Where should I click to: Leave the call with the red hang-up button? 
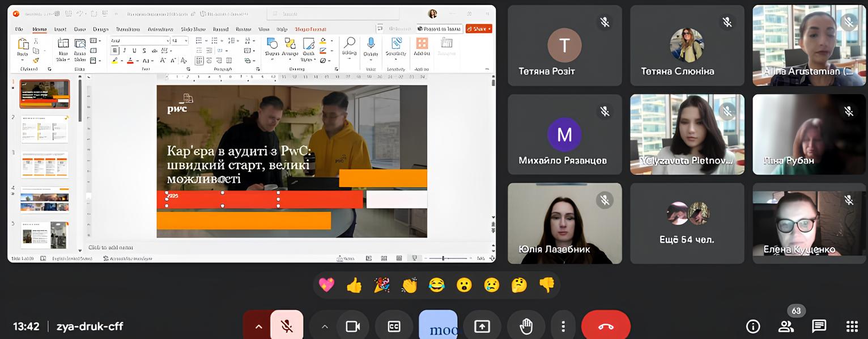pyautogui.click(x=606, y=327)
